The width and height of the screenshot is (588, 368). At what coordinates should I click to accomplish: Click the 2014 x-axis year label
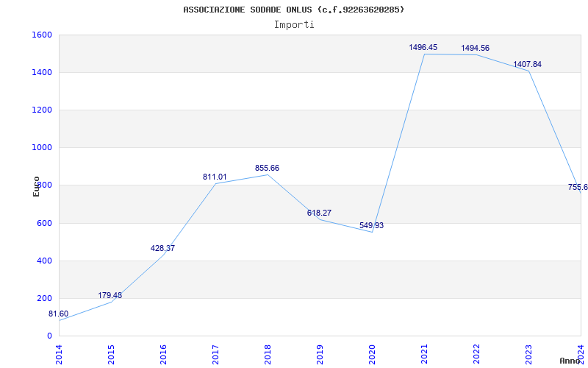click(x=60, y=354)
